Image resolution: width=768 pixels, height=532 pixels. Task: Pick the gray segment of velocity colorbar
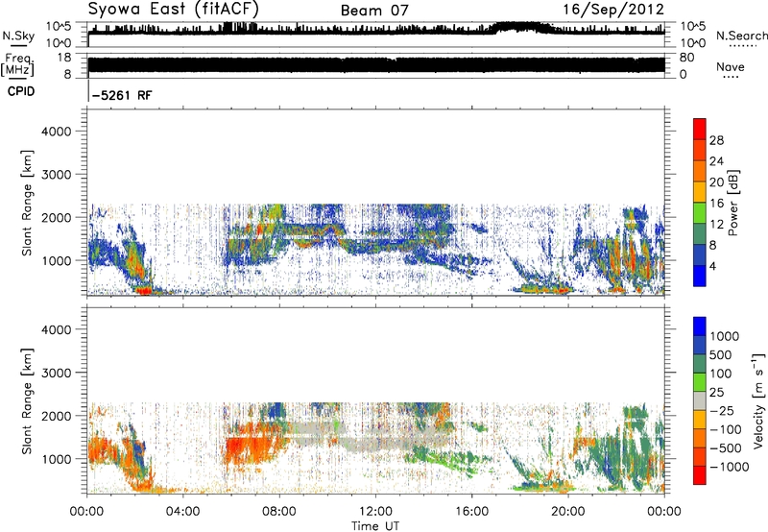(700, 400)
